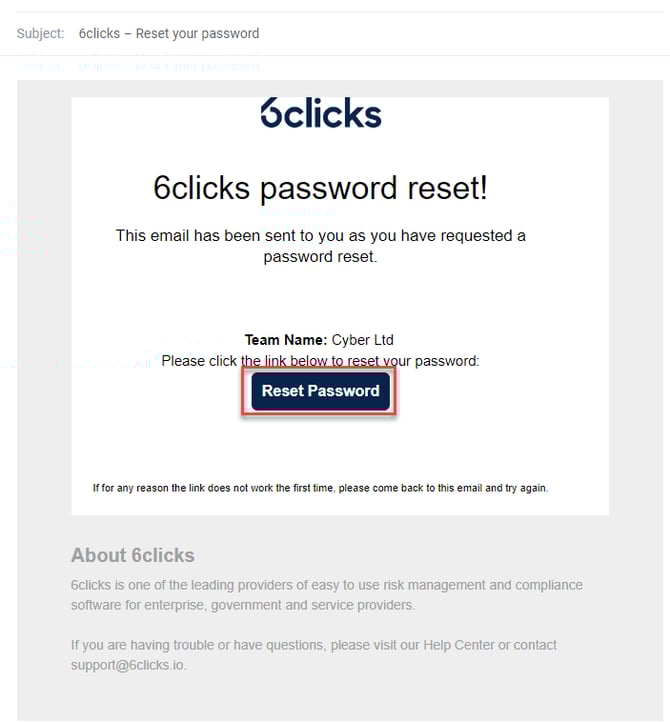Click the 'having trouble' footer sentence
This screenshot has width=670, height=722.
pos(200,645)
